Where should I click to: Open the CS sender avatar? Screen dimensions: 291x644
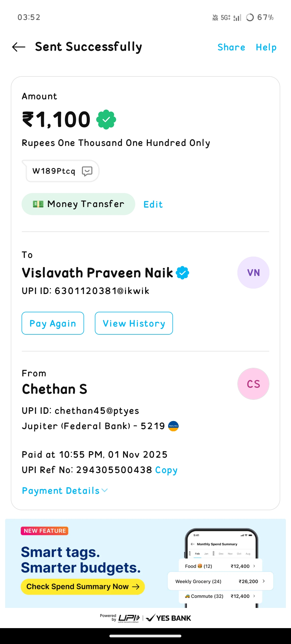coord(253,384)
